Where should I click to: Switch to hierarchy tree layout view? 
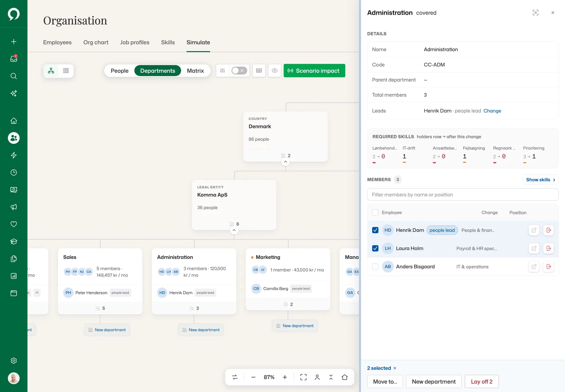[51, 71]
